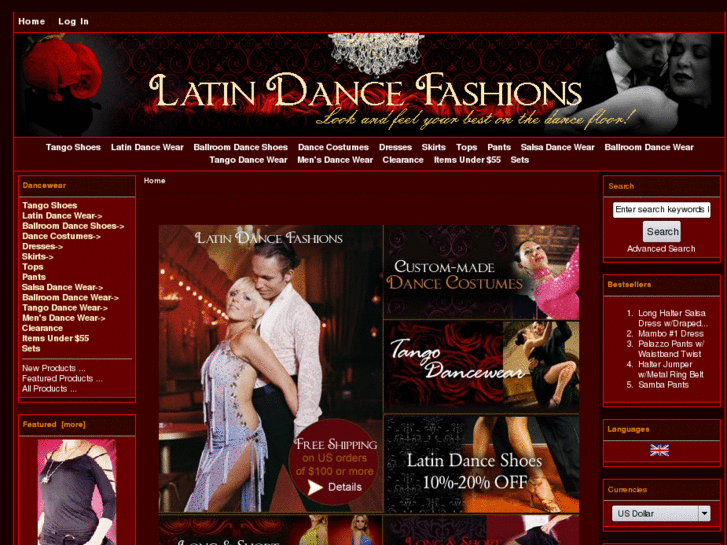727x545 pixels.
Task: Open Latin Dance Wear in top navigation
Action: 147,147
